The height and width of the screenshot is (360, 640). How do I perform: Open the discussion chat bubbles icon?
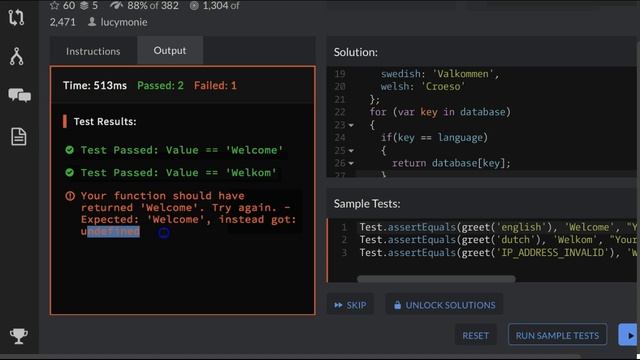(x=19, y=95)
